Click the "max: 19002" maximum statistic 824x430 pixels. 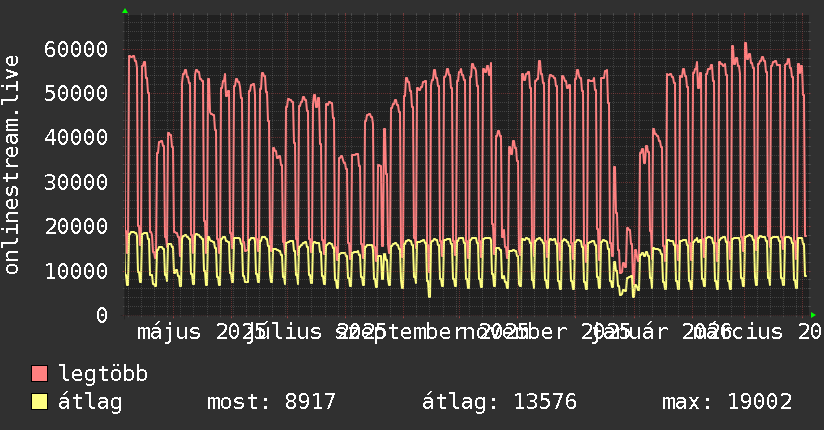(726, 402)
